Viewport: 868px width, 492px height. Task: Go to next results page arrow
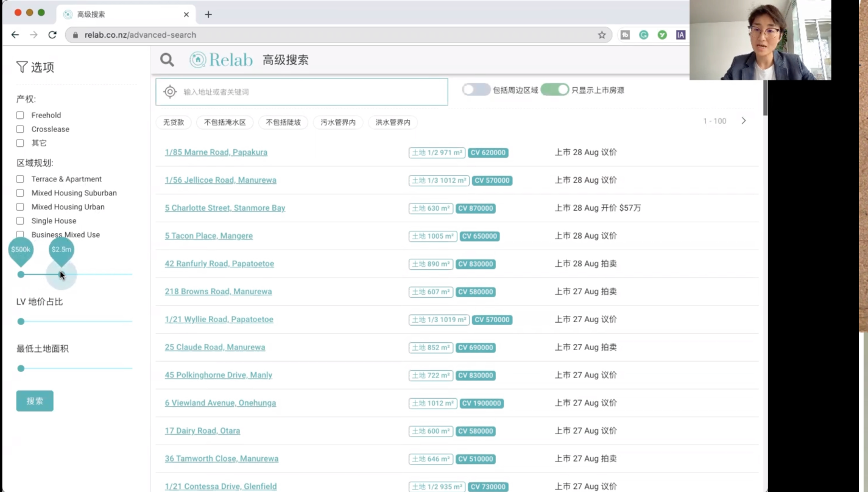(x=743, y=121)
